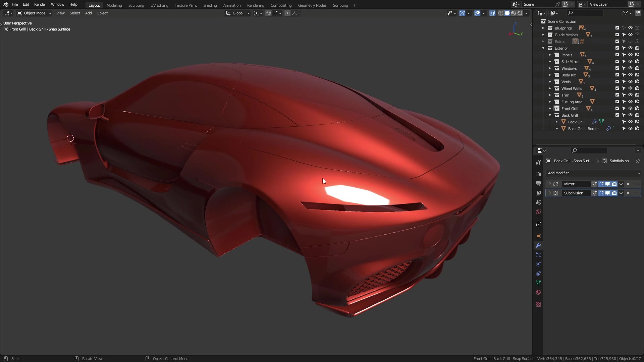Screen dimensions: 644x362
Task: Open the Output properties tab
Action: click(x=538, y=184)
